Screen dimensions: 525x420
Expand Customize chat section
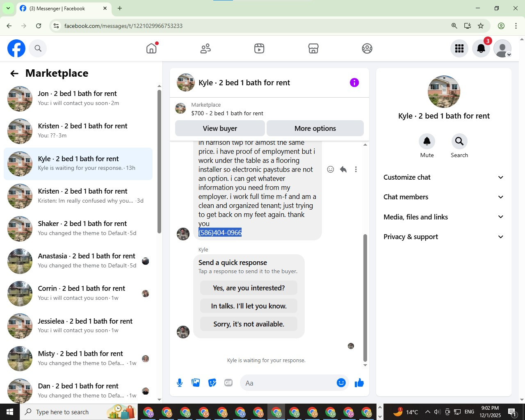click(444, 177)
